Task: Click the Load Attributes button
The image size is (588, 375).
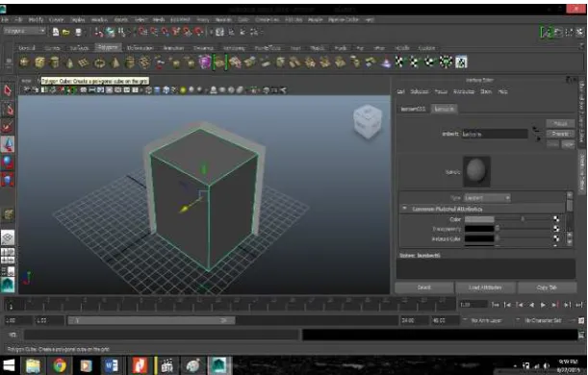Action: (485, 287)
